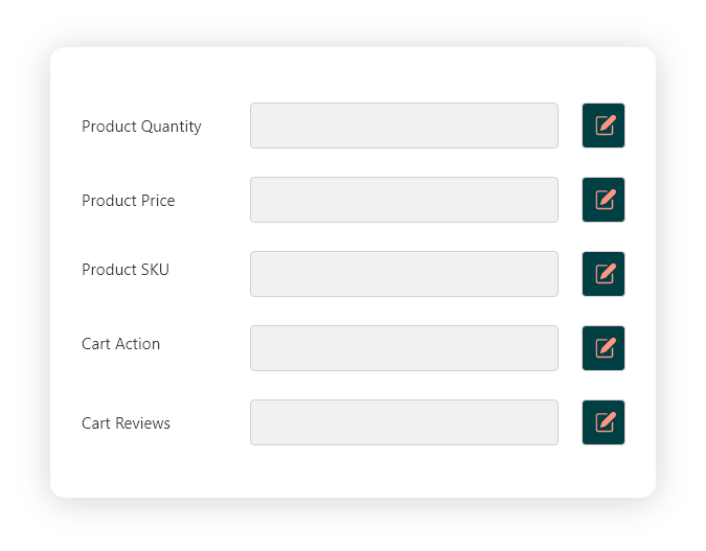This screenshot has height=551, width=706.
Task: Select the Product Price label text
Action: (x=128, y=200)
